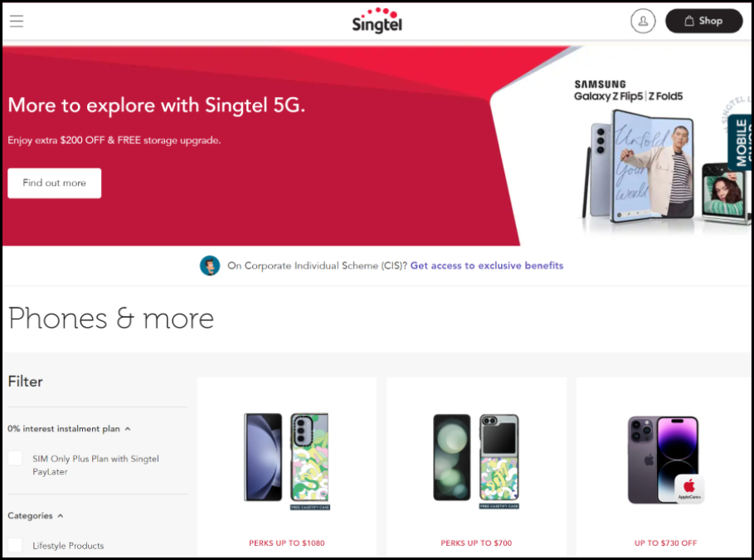Image resolution: width=754 pixels, height=560 pixels.
Task: Click the CIS mascot avatar icon
Action: (210, 265)
